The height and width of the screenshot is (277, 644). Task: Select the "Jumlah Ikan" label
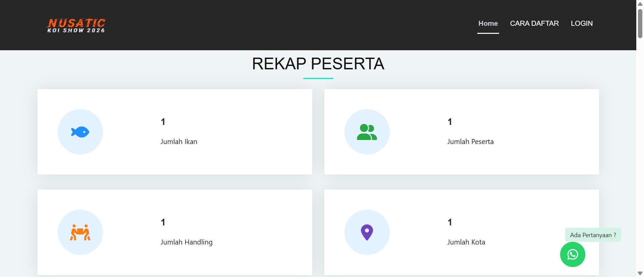(179, 142)
